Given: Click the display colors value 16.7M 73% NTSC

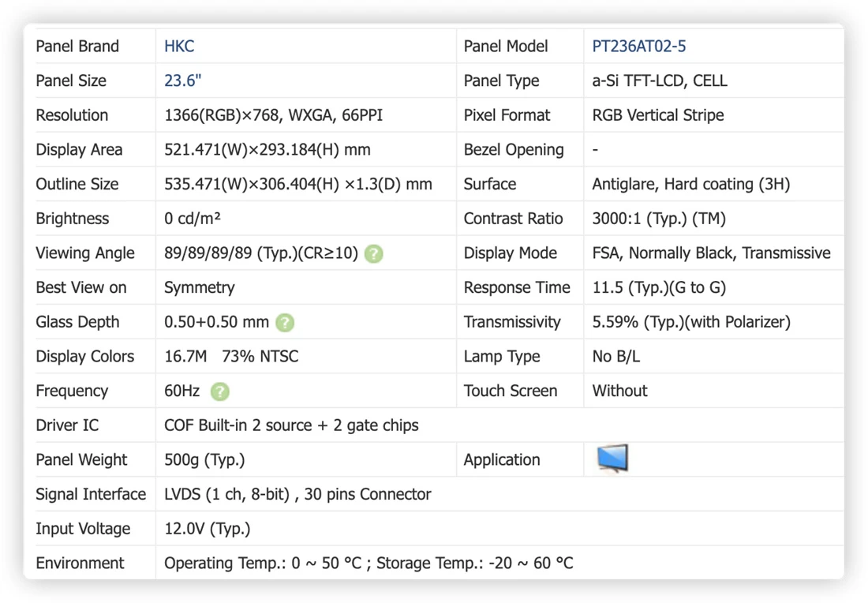Looking at the screenshot, I should click(x=231, y=356).
